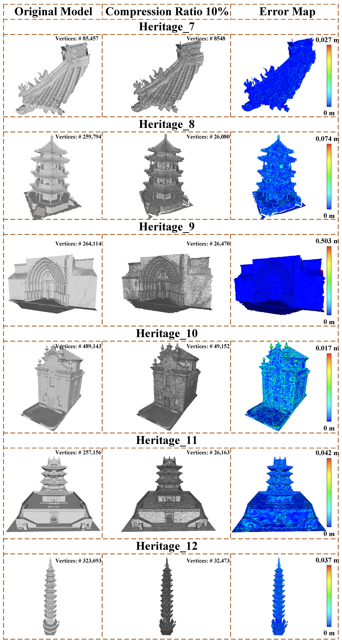Click the 'Vertices: # 8548' label

(206, 38)
